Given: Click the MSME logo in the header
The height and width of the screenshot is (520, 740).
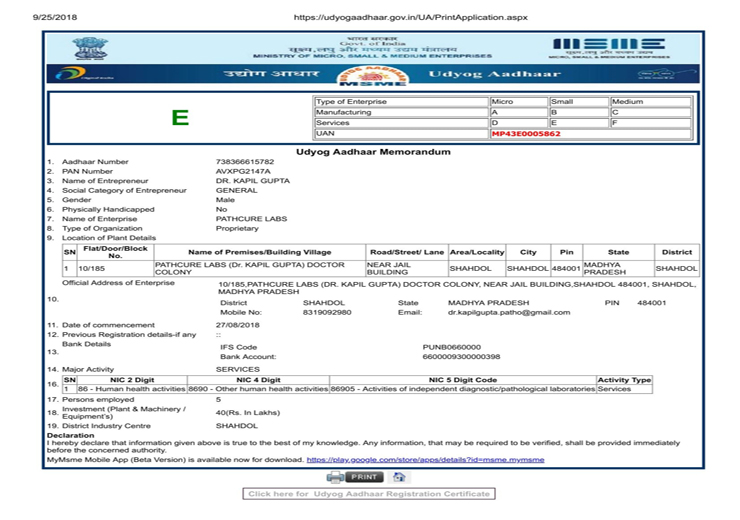Looking at the screenshot, I should click(608, 48).
